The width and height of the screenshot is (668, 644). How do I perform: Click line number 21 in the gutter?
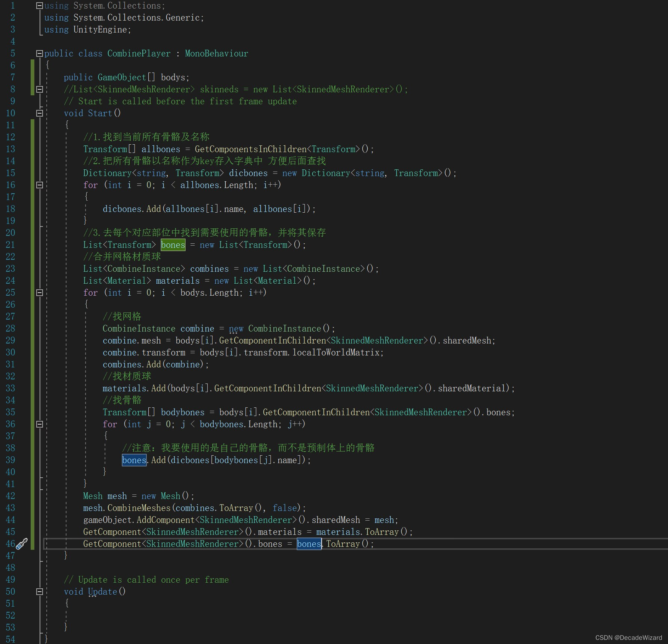(10, 245)
